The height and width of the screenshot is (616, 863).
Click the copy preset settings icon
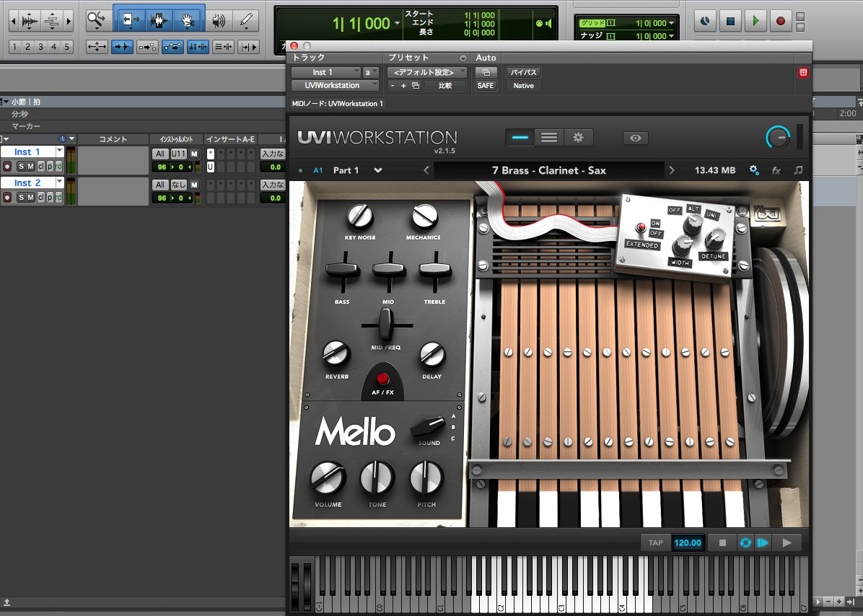point(416,86)
